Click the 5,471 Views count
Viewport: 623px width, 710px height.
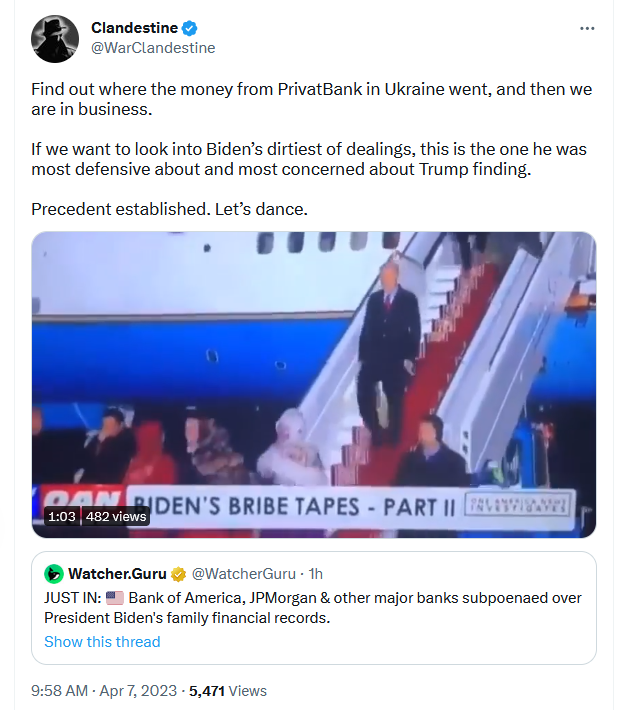coord(228,691)
